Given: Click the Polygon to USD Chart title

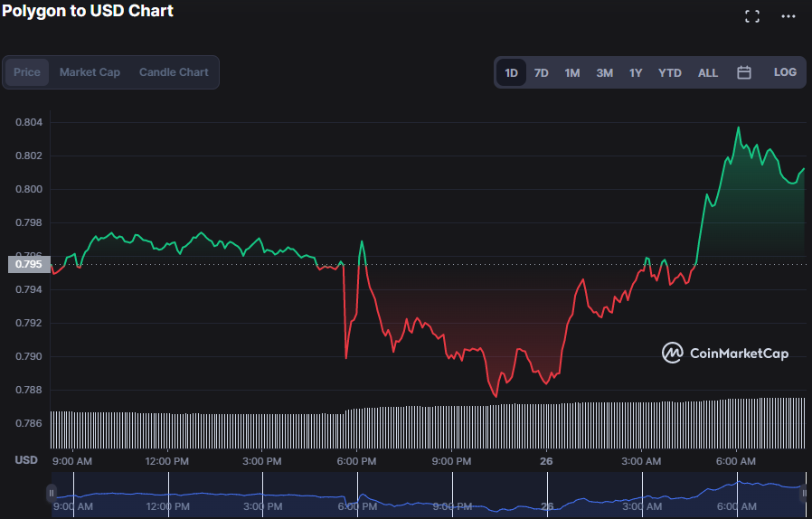Looking at the screenshot, I should coord(88,12).
